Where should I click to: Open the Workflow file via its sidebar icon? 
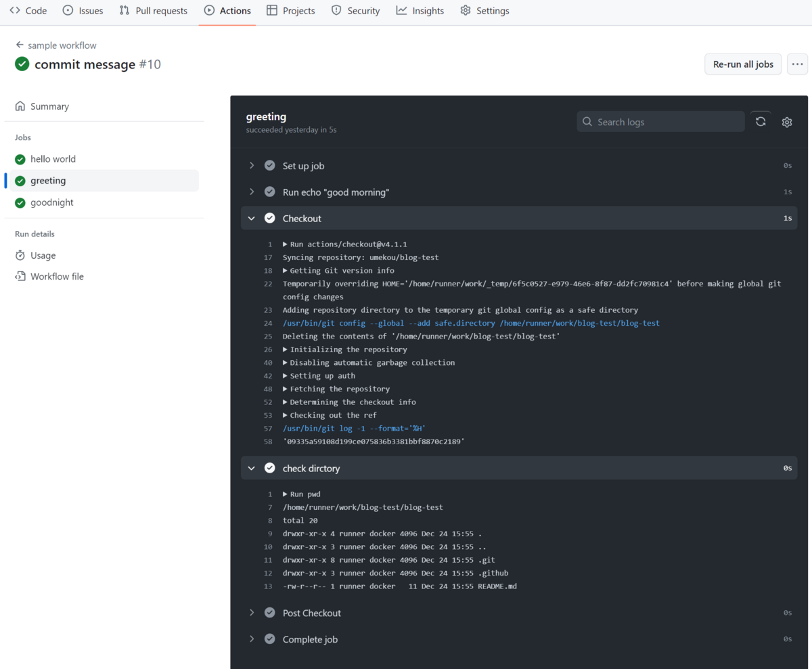tap(22, 276)
